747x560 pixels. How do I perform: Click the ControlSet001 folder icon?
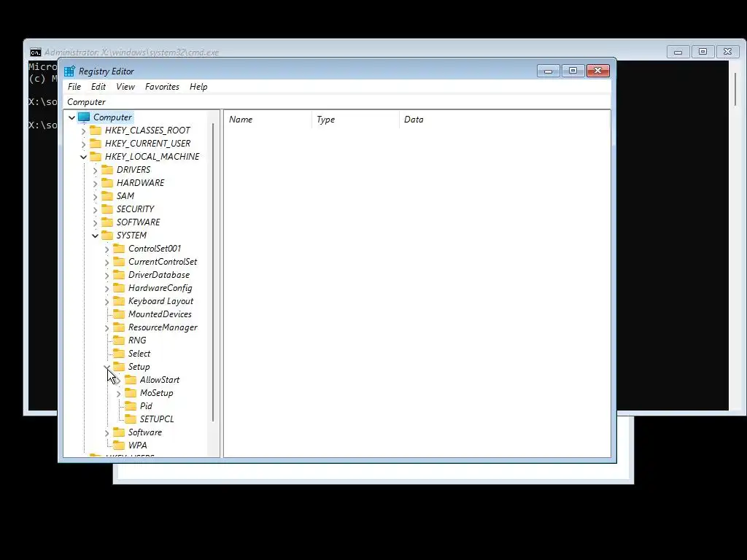pyautogui.click(x=119, y=249)
